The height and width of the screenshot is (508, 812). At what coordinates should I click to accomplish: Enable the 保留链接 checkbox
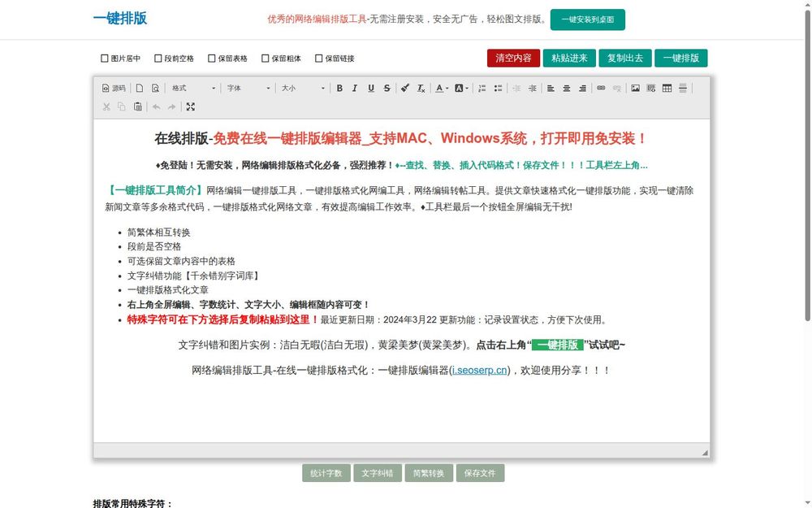pyautogui.click(x=318, y=58)
